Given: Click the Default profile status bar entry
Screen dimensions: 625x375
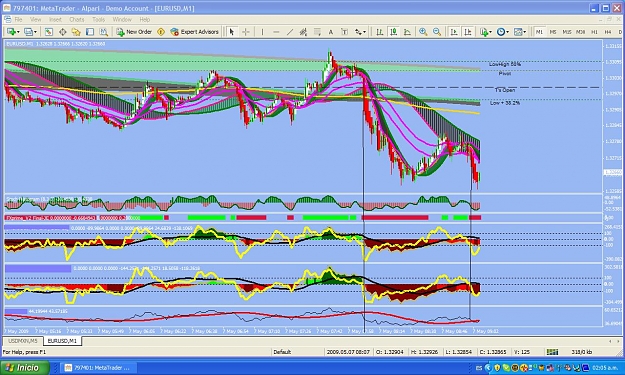Looking at the screenshot, I should 282,352.
